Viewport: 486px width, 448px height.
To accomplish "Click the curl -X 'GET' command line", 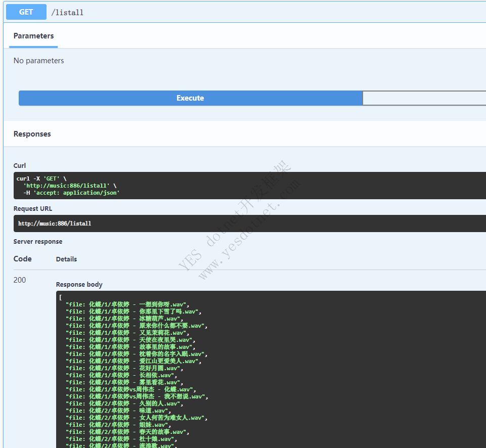I will pos(41,178).
